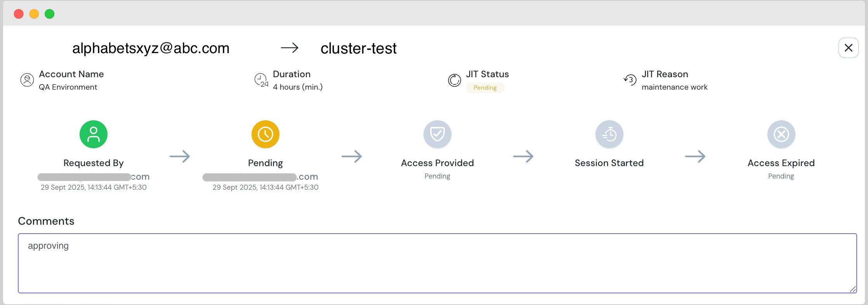Image resolution: width=868 pixels, height=305 pixels.
Task: Click the JIT Reason history icon
Action: click(630, 80)
